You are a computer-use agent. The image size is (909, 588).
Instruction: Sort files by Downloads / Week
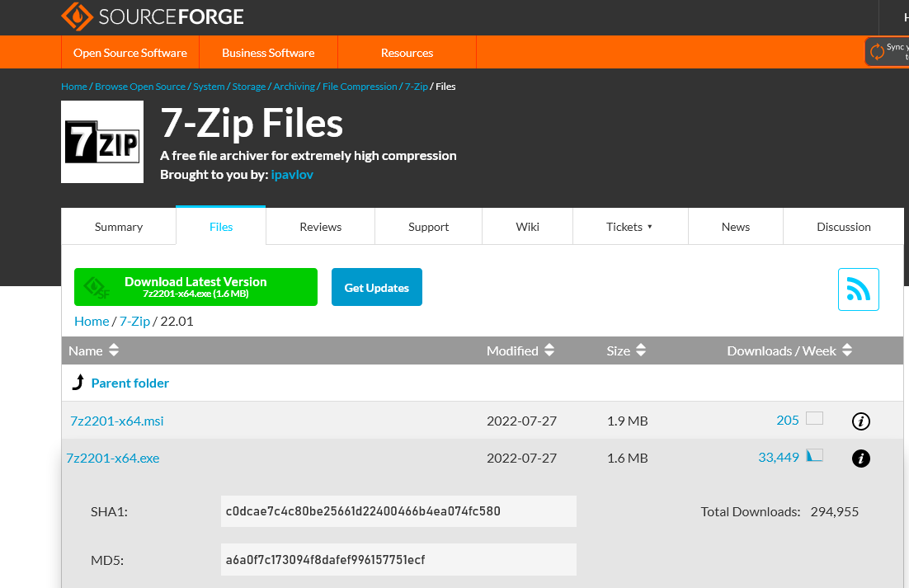click(x=789, y=350)
